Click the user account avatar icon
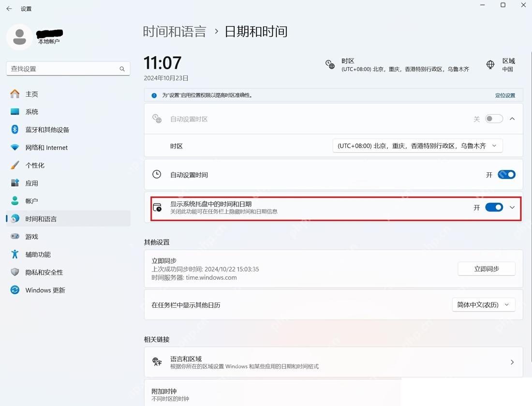This screenshot has width=532, height=406. click(19, 37)
